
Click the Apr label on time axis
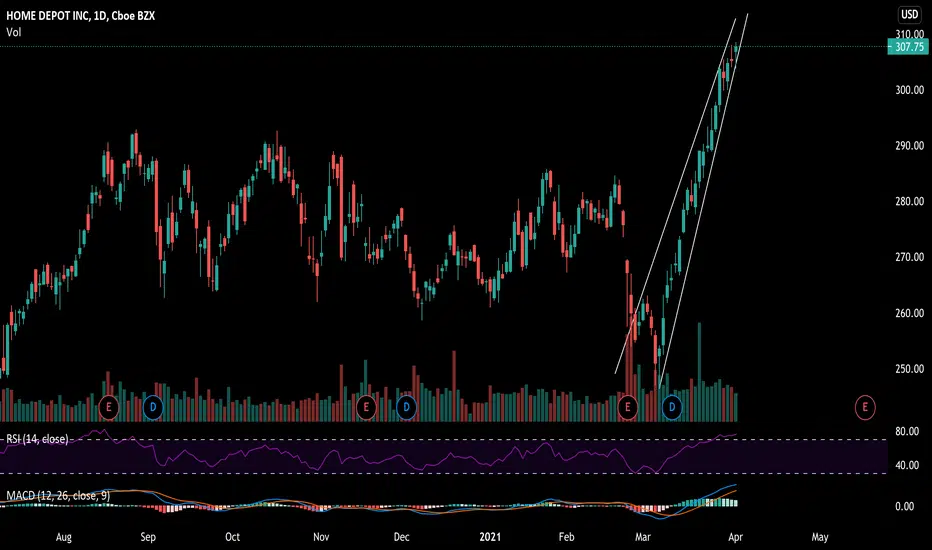(735, 537)
